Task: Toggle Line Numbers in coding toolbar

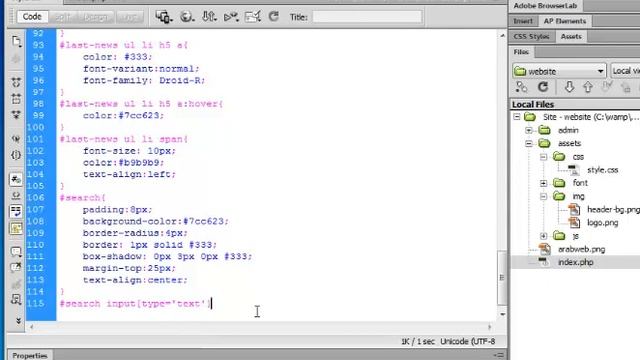Action: 16,179
